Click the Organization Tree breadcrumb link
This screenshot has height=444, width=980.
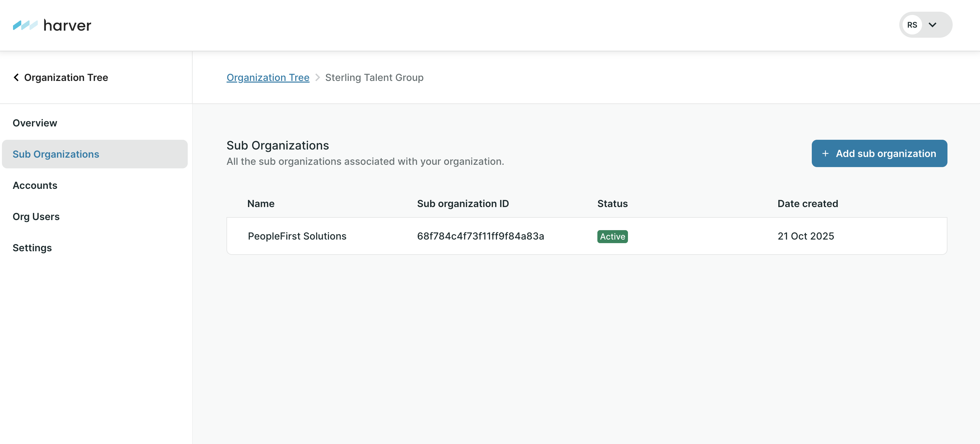tap(268, 78)
